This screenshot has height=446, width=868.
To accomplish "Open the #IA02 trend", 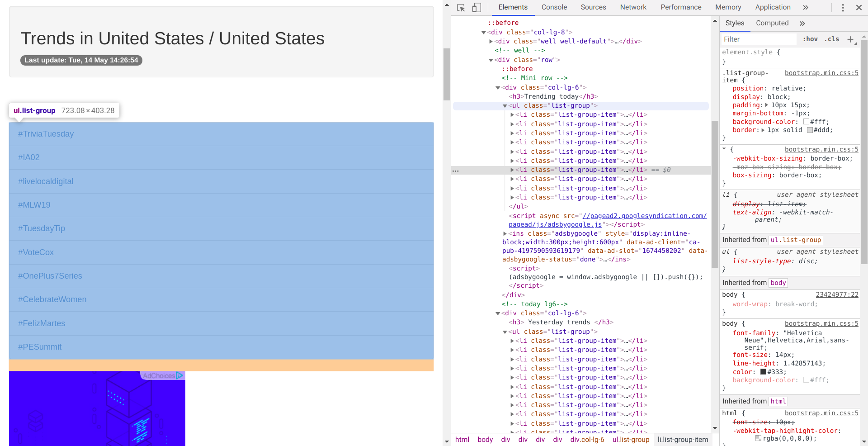I will (29, 157).
